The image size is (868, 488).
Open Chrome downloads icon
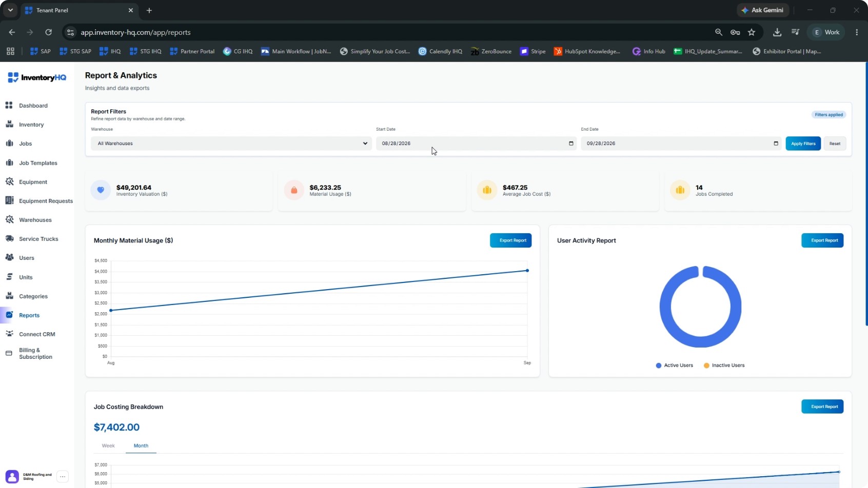tap(777, 32)
